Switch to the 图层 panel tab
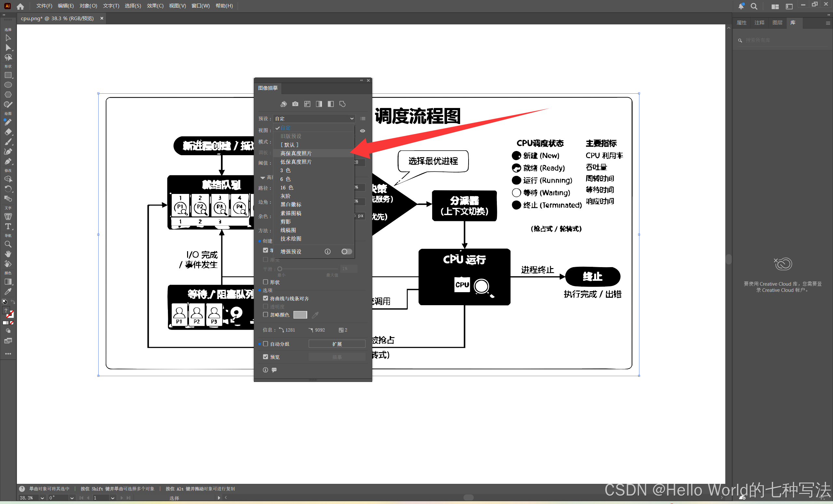Image resolution: width=833 pixels, height=504 pixels. click(777, 23)
